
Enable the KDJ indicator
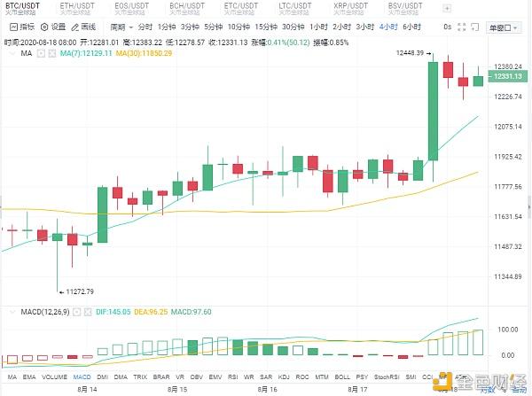pyautogui.click(x=284, y=377)
